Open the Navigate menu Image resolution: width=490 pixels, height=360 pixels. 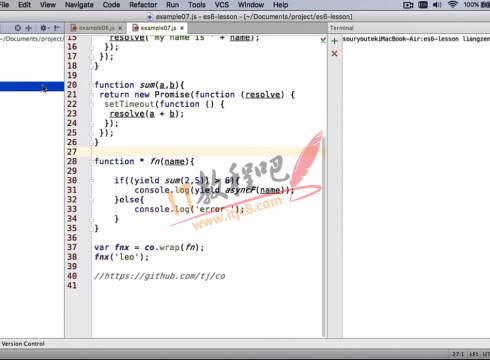click(79, 5)
